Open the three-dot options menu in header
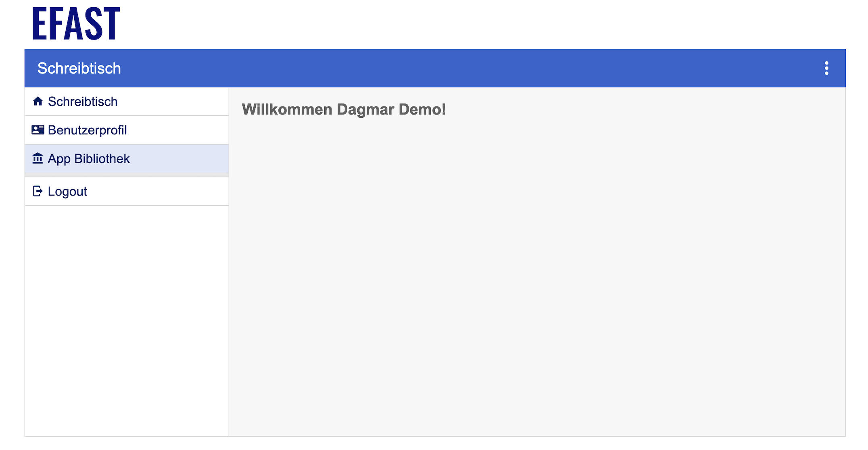 pos(826,68)
